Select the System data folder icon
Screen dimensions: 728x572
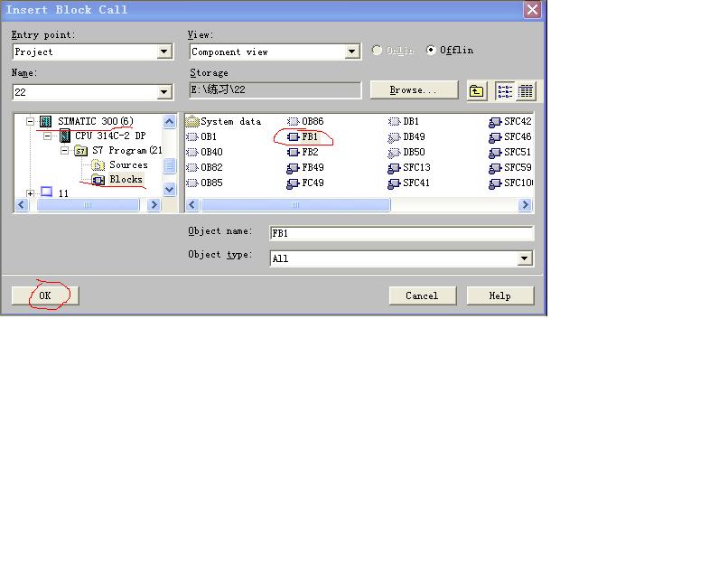click(x=191, y=122)
